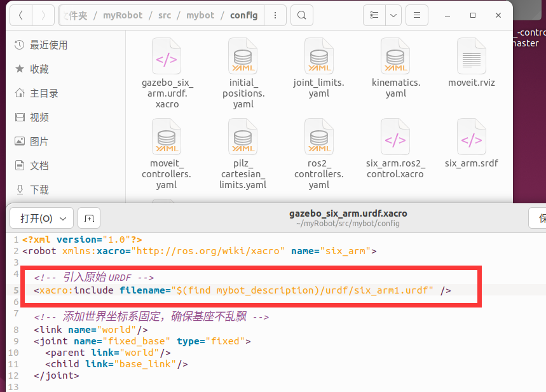Navigate to src in path bar
This screenshot has width=546, height=392.
[165, 15]
